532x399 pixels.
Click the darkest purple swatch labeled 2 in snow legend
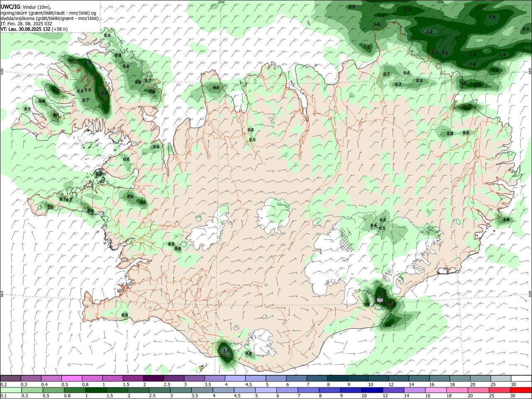coord(153,379)
